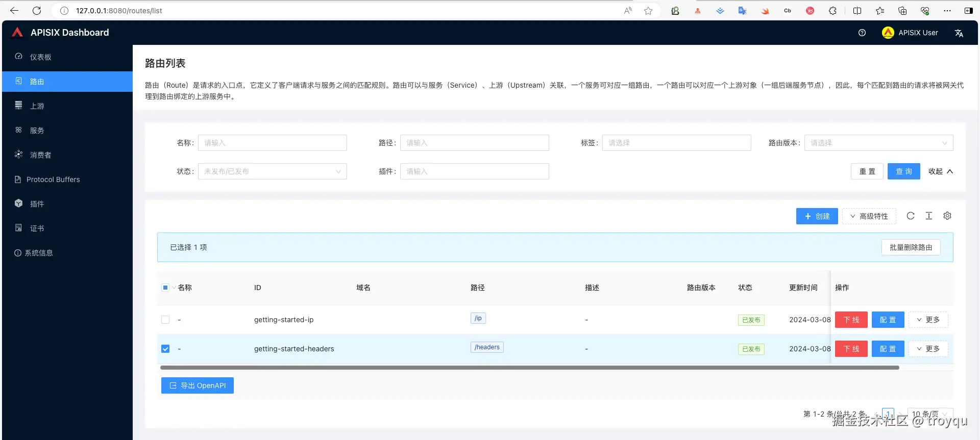Open the table density icon

pyautogui.click(x=929, y=216)
